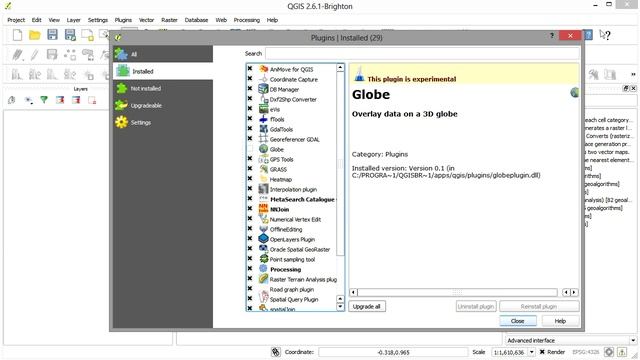Click the Globe plugin icon in list
The width and height of the screenshot is (640, 360).
[264, 149]
